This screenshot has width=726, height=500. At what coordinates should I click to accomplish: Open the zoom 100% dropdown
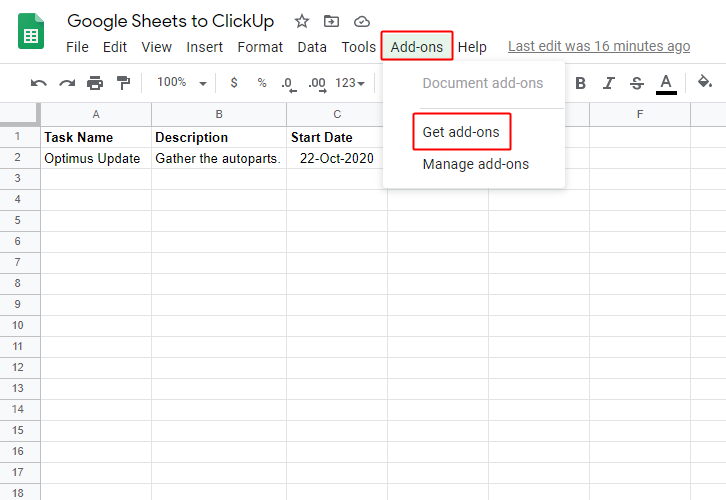coord(182,83)
